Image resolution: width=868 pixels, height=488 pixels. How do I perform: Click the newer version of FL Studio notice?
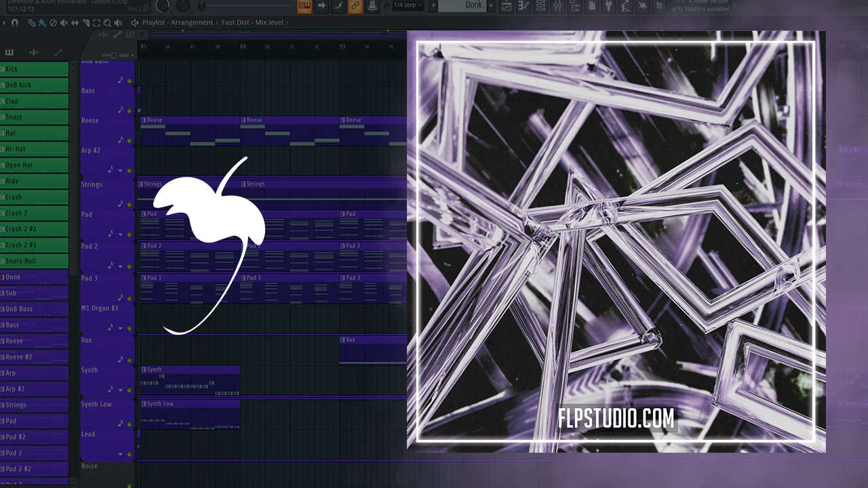pyautogui.click(x=701, y=5)
